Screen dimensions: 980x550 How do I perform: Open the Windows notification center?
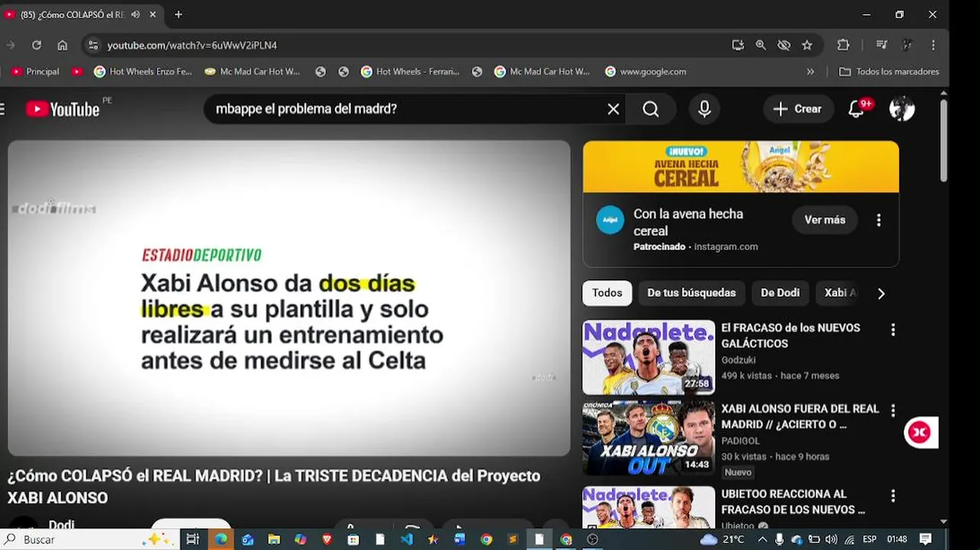[925, 539]
